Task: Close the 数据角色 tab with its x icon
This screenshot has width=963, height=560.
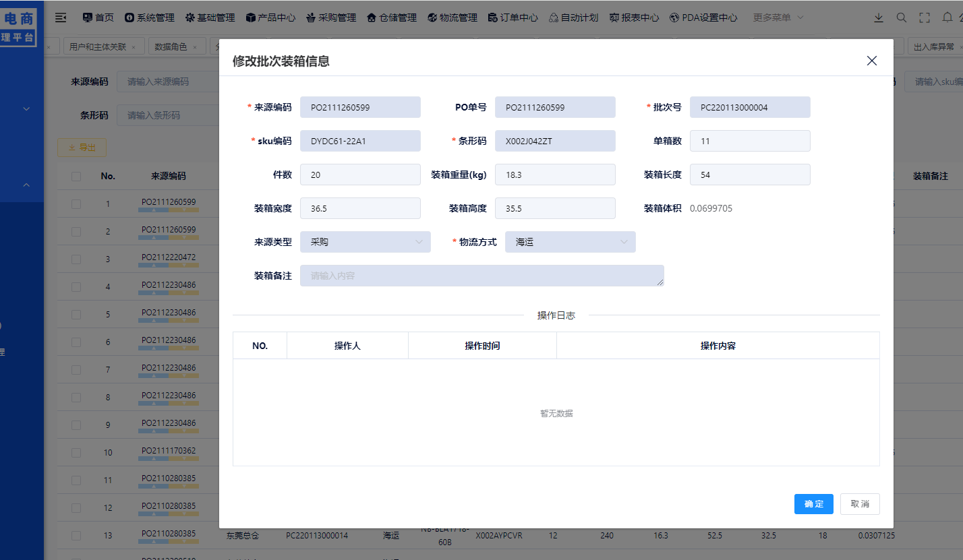Action: 195,47
